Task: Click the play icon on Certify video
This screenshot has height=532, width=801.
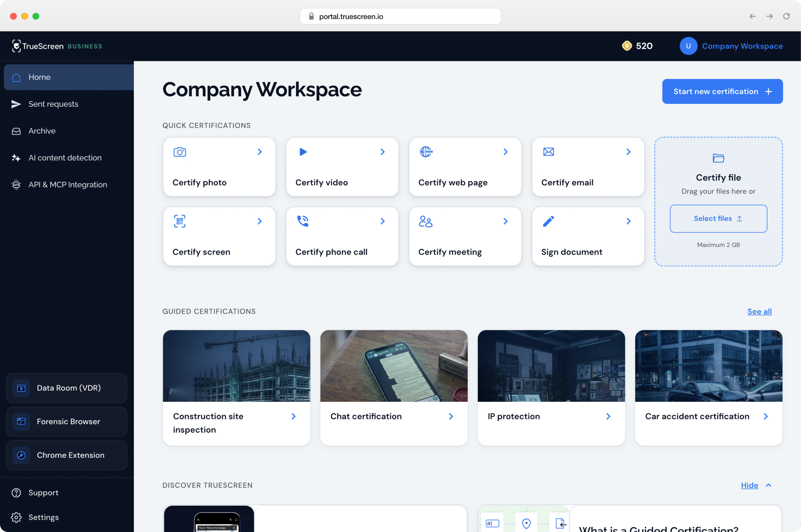Action: click(303, 152)
